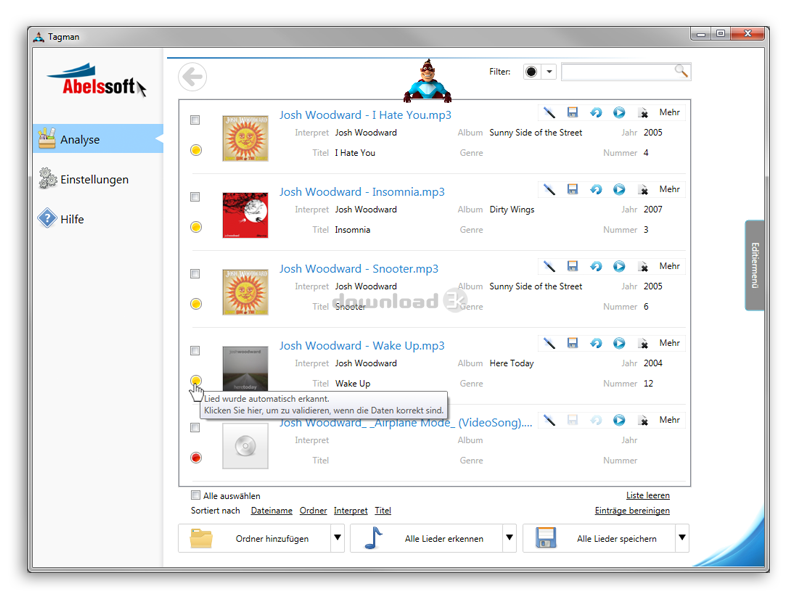Sort the list by Titel
Image resolution: width=800 pixels, height=600 pixels.
(x=383, y=511)
